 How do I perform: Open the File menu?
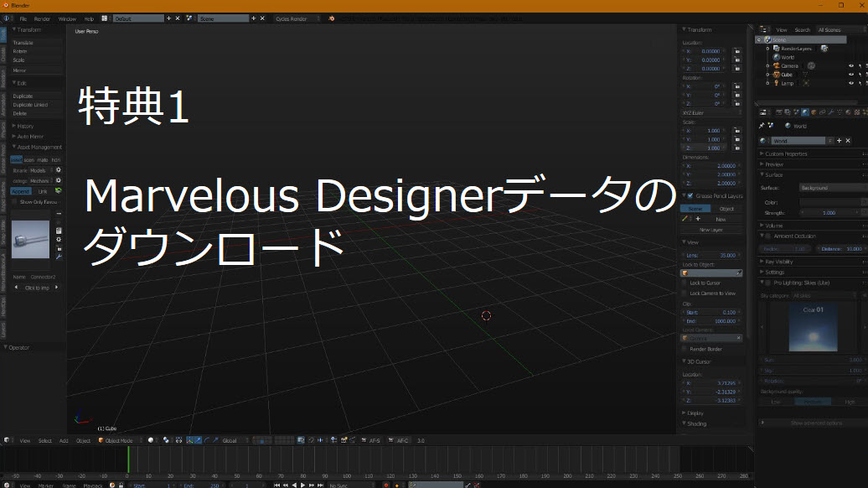click(x=23, y=18)
